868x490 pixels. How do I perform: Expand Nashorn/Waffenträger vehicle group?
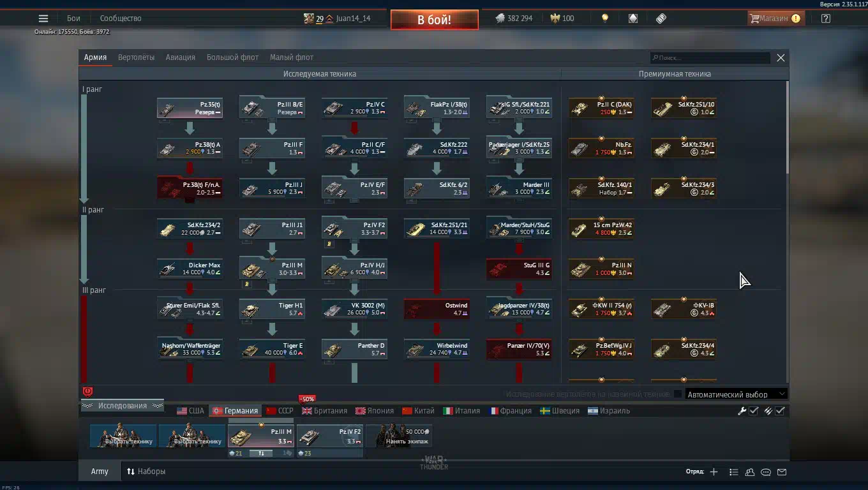[190, 348]
